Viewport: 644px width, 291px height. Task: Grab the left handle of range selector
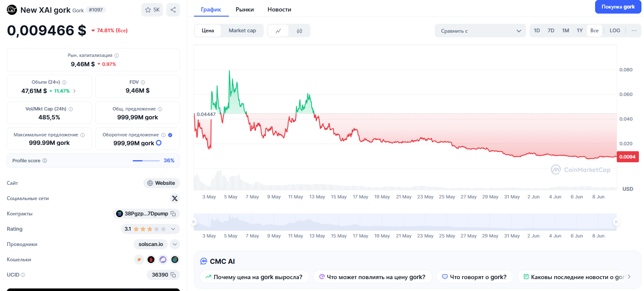194,222
